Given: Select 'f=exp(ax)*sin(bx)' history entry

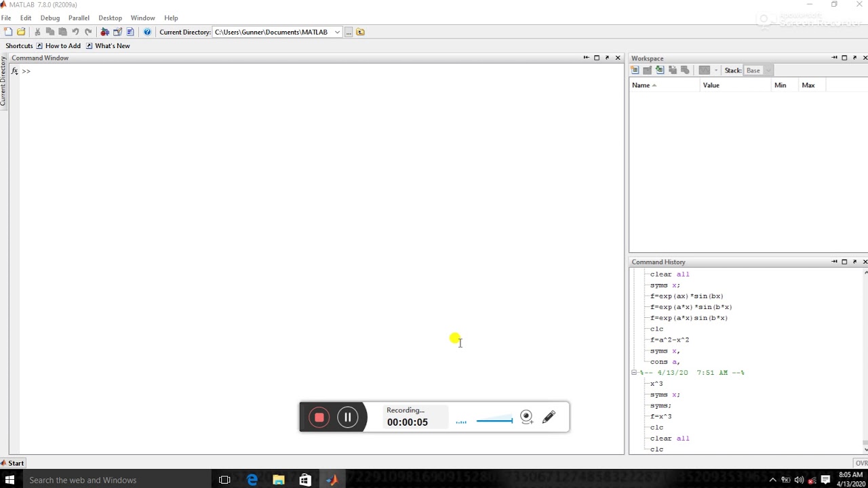Looking at the screenshot, I should tap(686, 296).
